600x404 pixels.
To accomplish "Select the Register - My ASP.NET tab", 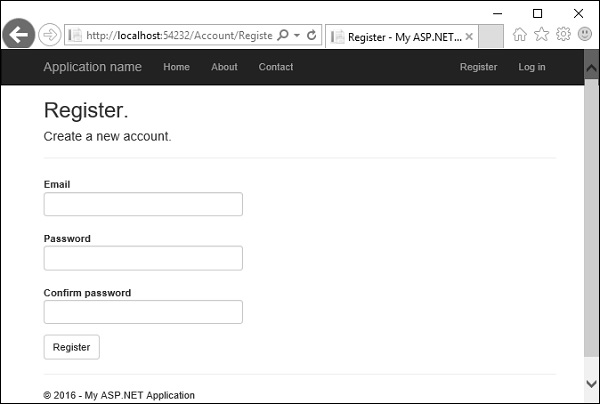I will point(400,36).
